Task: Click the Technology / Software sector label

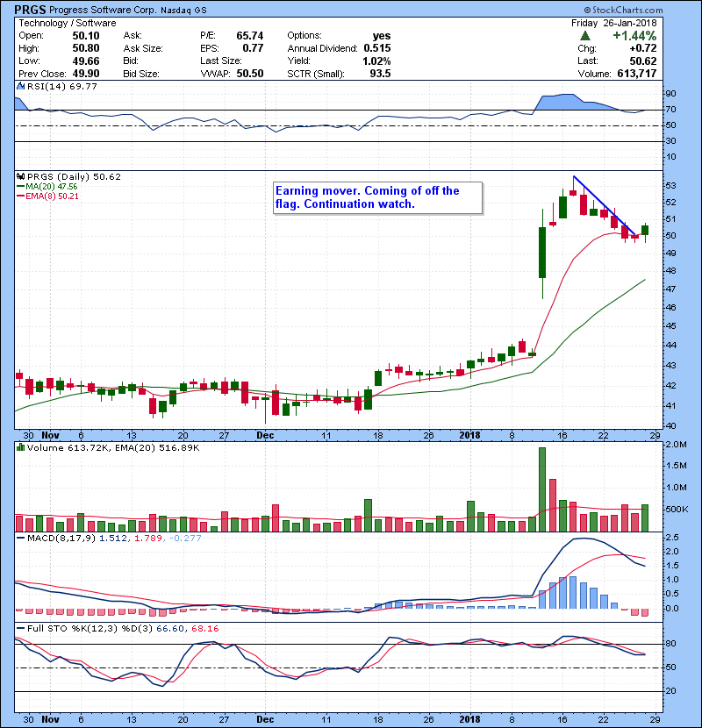Action: tap(68, 23)
